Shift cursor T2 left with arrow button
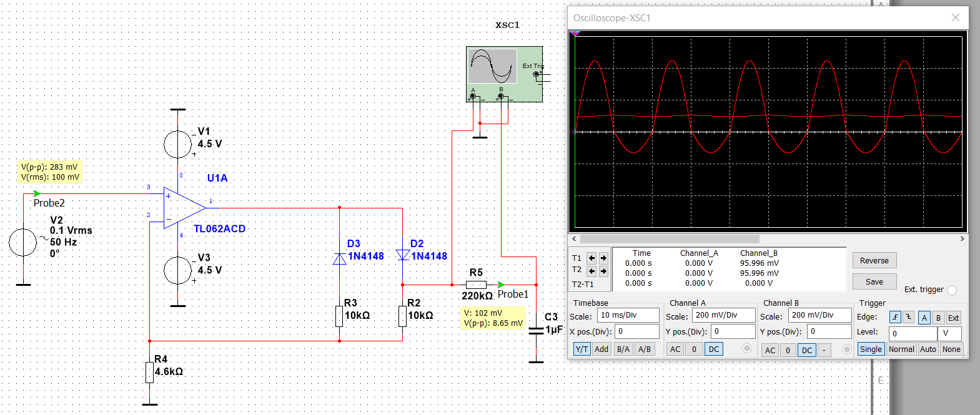This screenshot has width=980, height=415. (591, 271)
